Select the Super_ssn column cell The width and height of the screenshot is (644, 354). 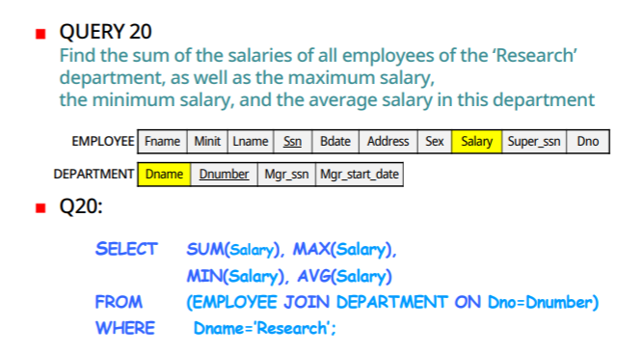coord(534,142)
